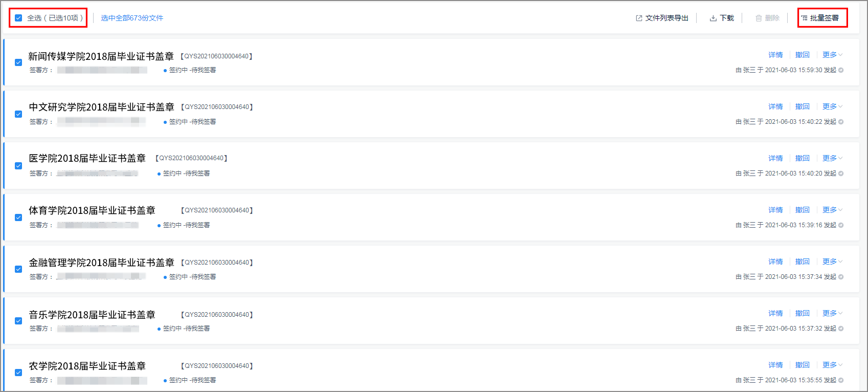Click status icon after 15:39:16 发起
The image size is (868, 392).
coord(841,225)
